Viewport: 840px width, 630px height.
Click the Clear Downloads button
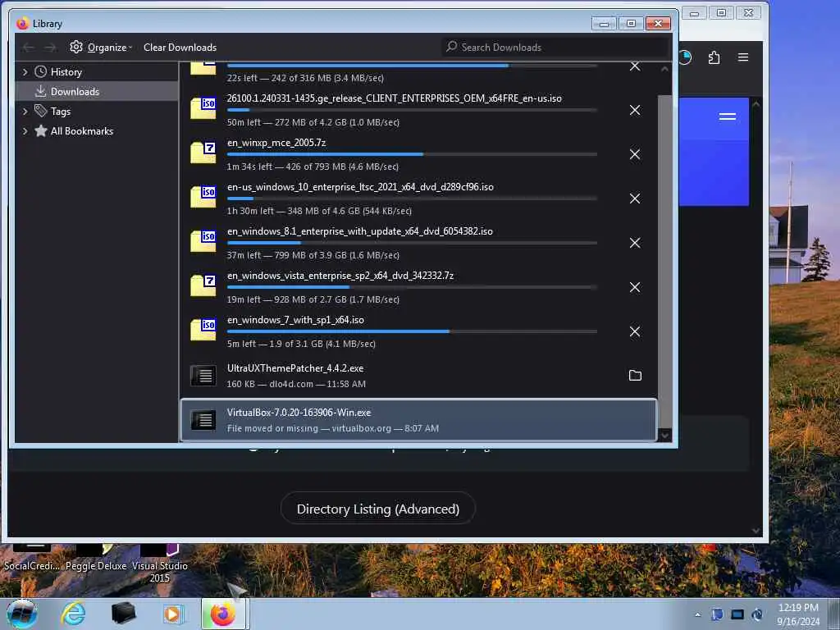click(x=180, y=48)
